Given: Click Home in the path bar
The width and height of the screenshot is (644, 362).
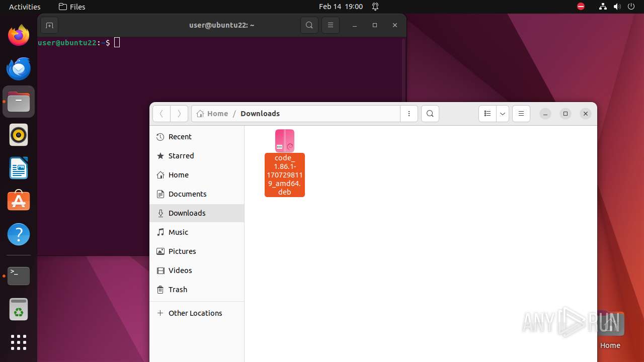Looking at the screenshot, I should pyautogui.click(x=212, y=114).
